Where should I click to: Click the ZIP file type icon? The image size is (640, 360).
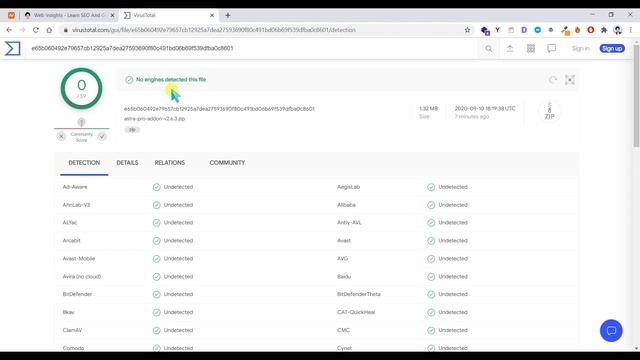pos(549,111)
